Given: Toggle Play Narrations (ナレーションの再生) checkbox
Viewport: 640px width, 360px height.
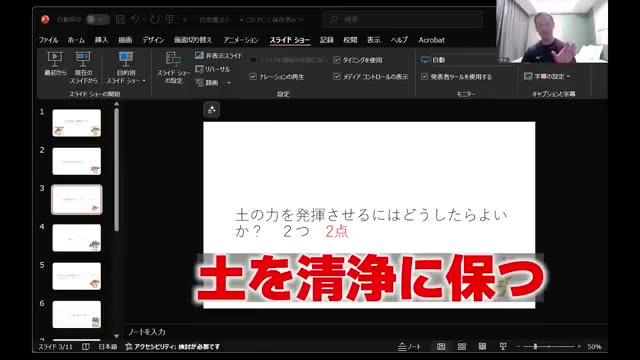Looking at the screenshot, I should tap(253, 76).
